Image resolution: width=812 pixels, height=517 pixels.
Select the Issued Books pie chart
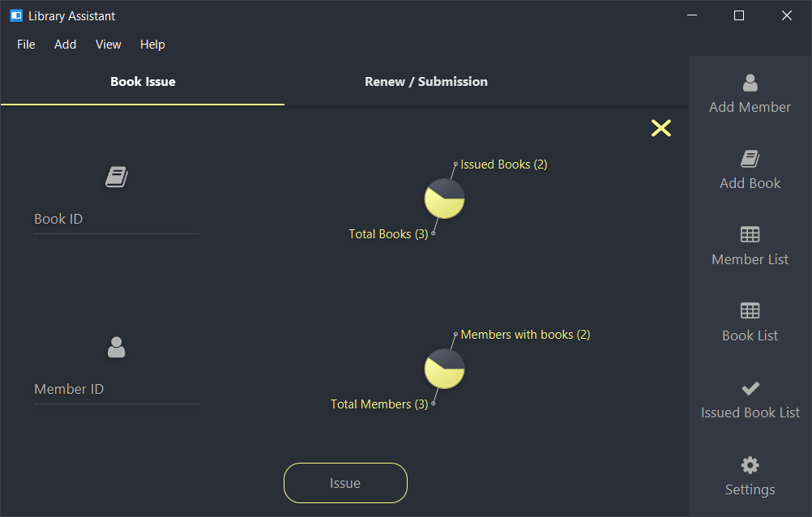click(444, 199)
